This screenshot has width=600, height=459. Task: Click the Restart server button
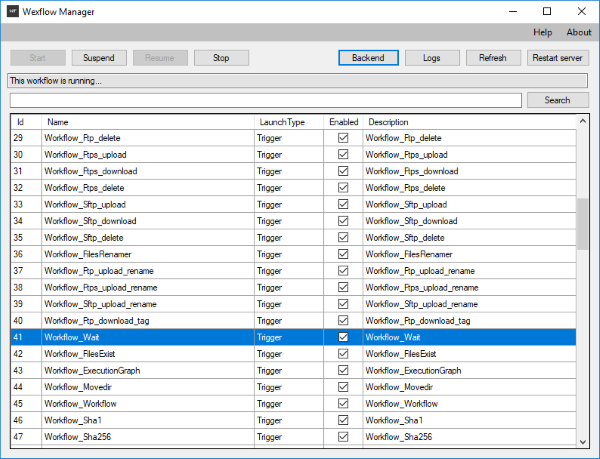pyautogui.click(x=558, y=58)
